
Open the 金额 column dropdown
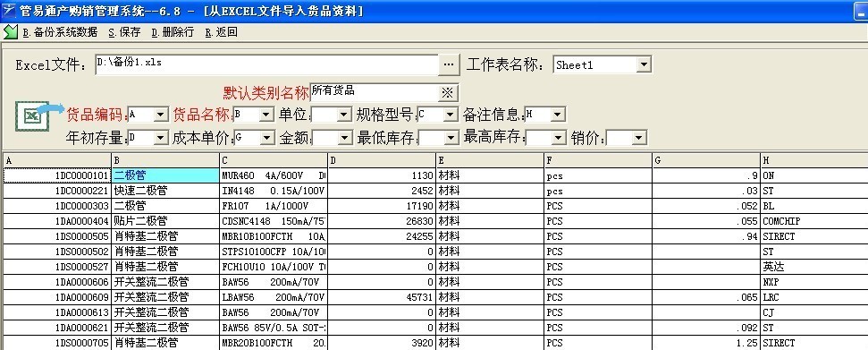(x=345, y=138)
